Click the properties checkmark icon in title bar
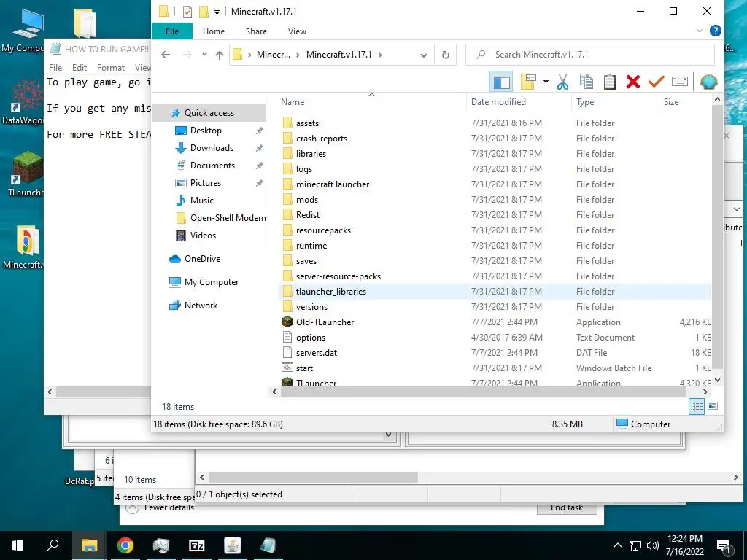 click(x=187, y=12)
